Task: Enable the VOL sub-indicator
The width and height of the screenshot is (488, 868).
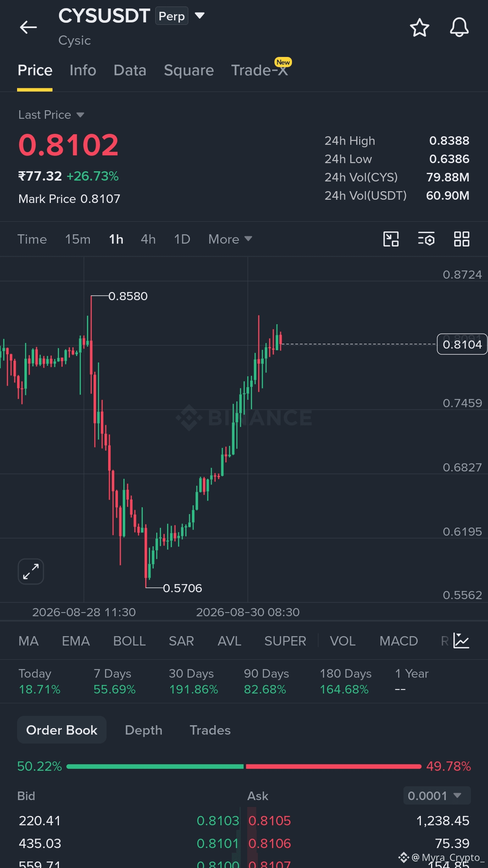Action: (x=342, y=641)
